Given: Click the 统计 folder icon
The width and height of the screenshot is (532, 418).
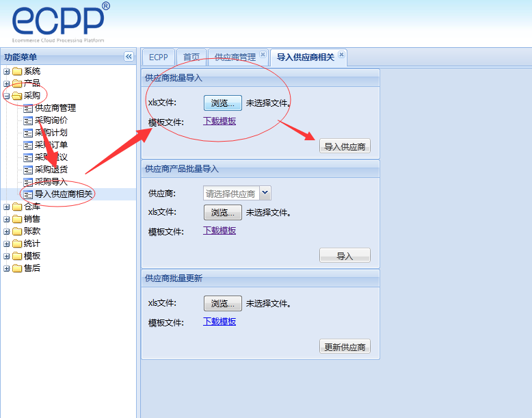Looking at the screenshot, I should 17,244.
